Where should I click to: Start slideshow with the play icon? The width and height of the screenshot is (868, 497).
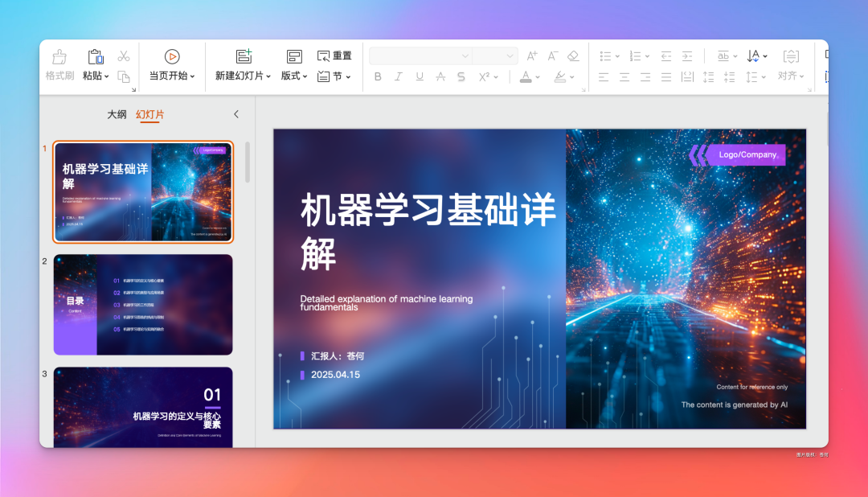tap(172, 56)
